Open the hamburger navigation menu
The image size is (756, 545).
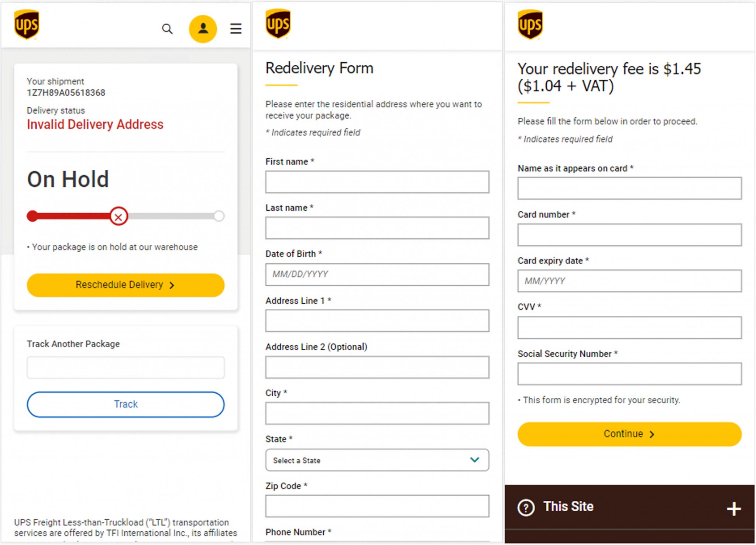pos(236,29)
